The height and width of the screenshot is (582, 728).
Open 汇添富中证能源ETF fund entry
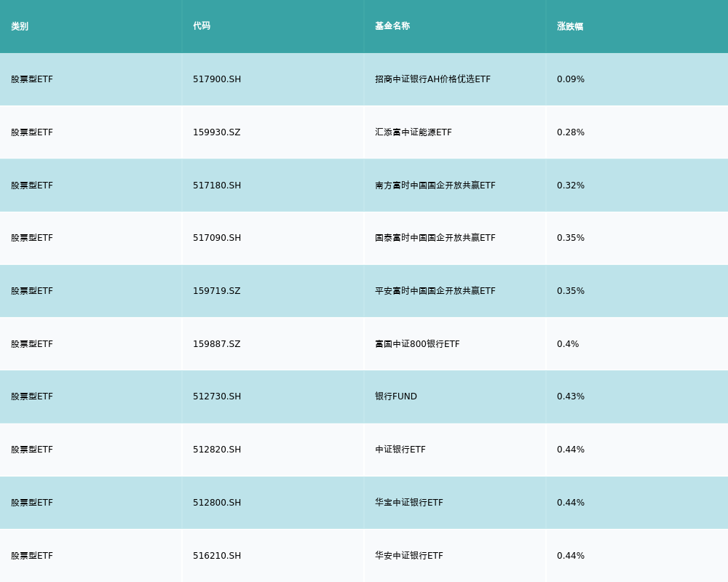pos(413,132)
